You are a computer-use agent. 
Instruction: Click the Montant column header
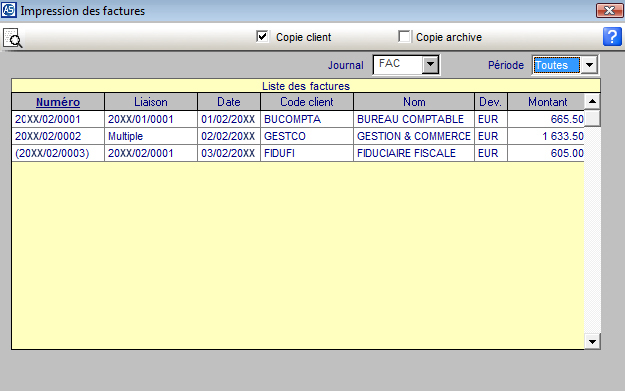547,102
